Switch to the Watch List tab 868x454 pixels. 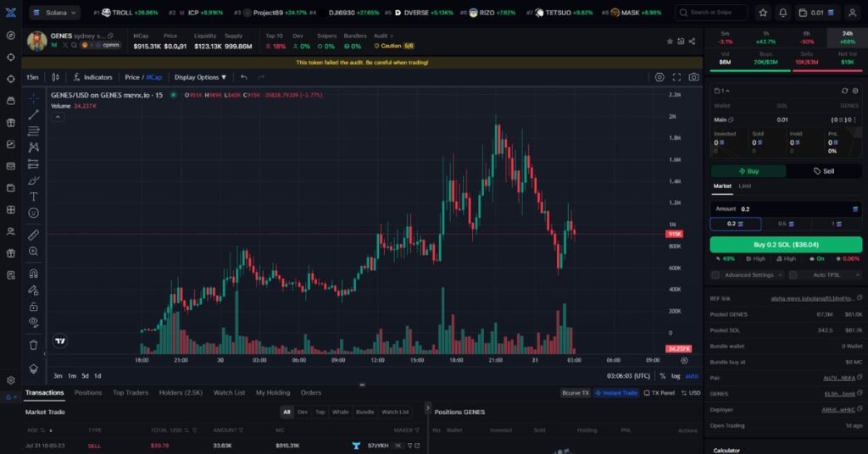coord(229,393)
